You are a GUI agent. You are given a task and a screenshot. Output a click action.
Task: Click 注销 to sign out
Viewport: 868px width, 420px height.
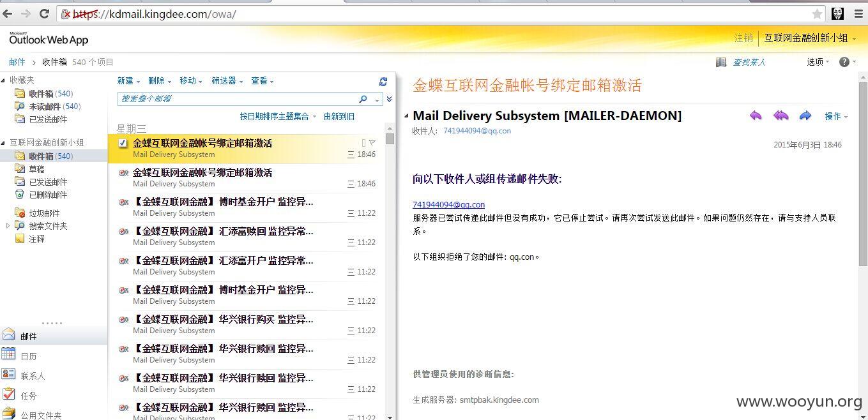(x=743, y=38)
